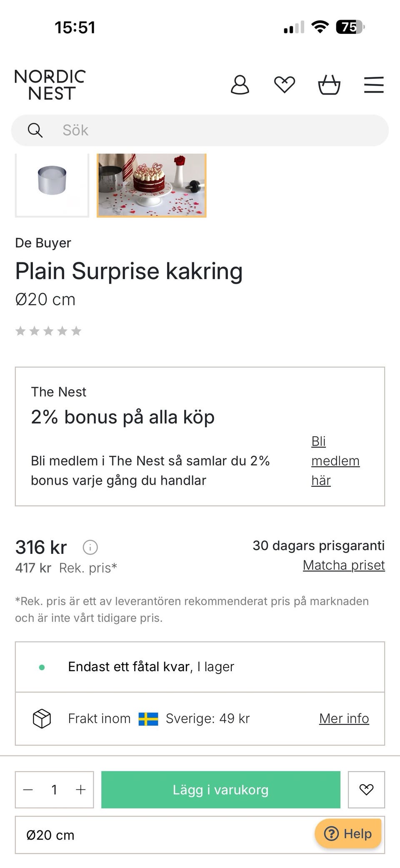Open the user account icon

240,85
